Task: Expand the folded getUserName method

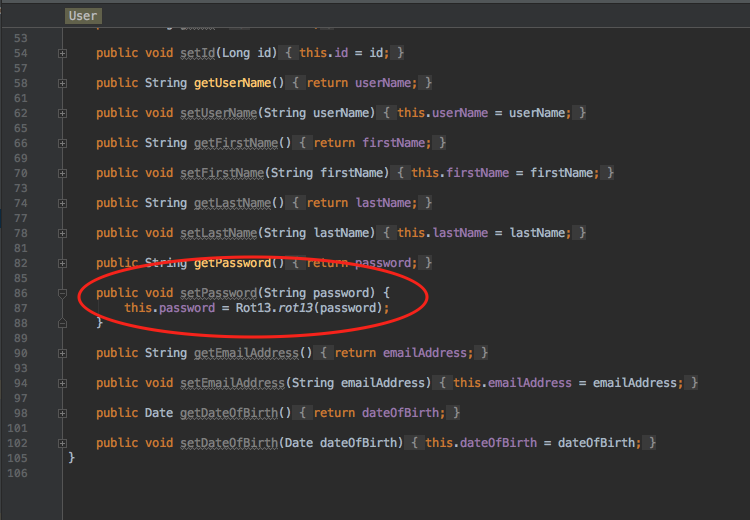Action: (62, 83)
